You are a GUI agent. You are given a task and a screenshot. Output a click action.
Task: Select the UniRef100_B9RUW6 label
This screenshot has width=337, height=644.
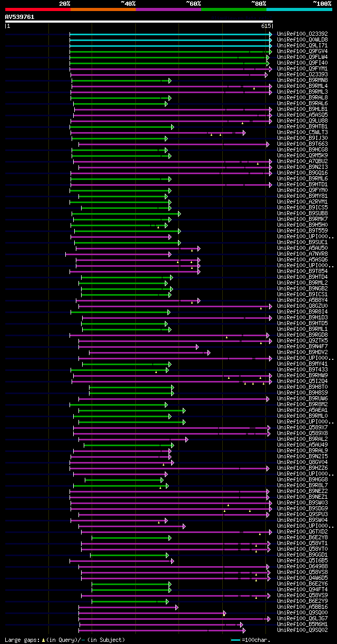(x=302, y=398)
